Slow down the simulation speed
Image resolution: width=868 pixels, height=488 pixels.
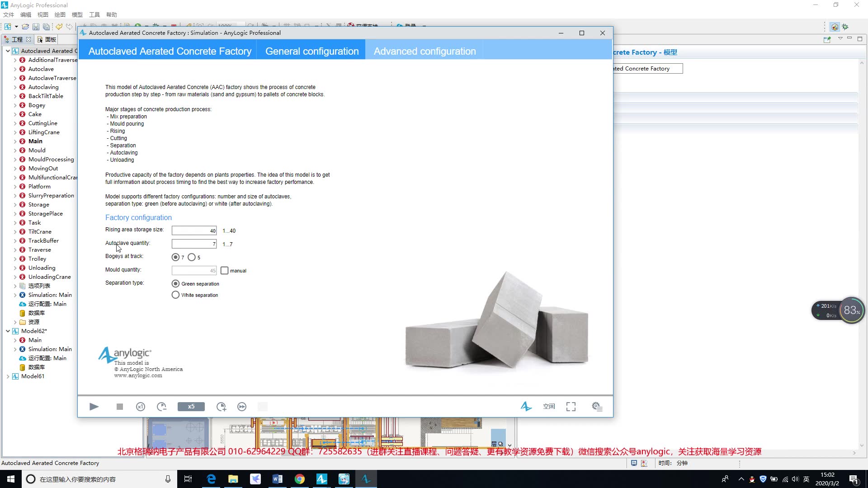pos(161,407)
